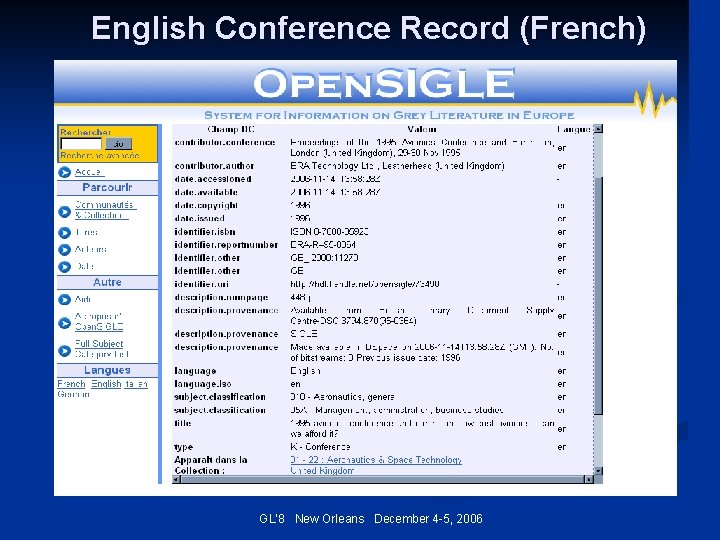Click the scroll-up arrow of the record table
This screenshot has width=720, height=540.
pyautogui.click(x=598, y=129)
